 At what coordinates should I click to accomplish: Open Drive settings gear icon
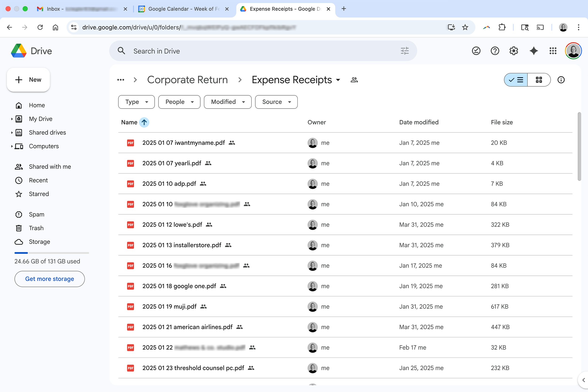pyautogui.click(x=513, y=51)
